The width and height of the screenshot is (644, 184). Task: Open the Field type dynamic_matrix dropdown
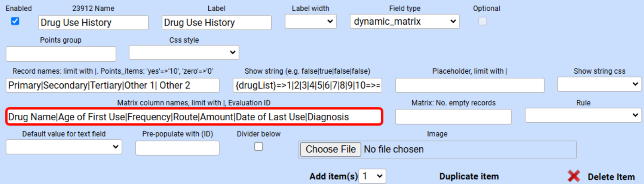click(404, 22)
